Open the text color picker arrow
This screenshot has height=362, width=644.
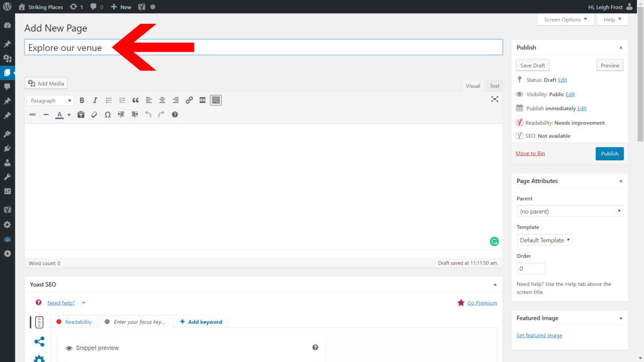[x=69, y=115]
